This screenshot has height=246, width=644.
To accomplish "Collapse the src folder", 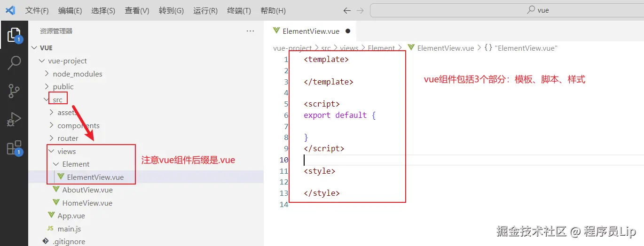I will (46, 100).
